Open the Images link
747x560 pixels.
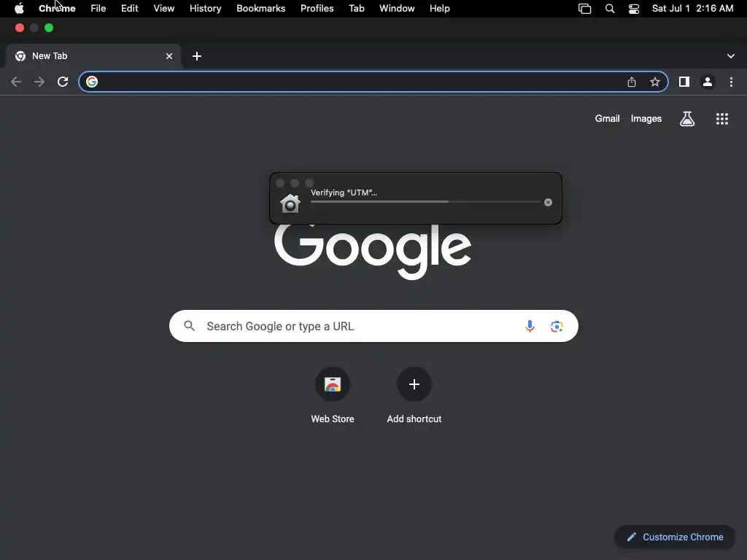(x=646, y=119)
